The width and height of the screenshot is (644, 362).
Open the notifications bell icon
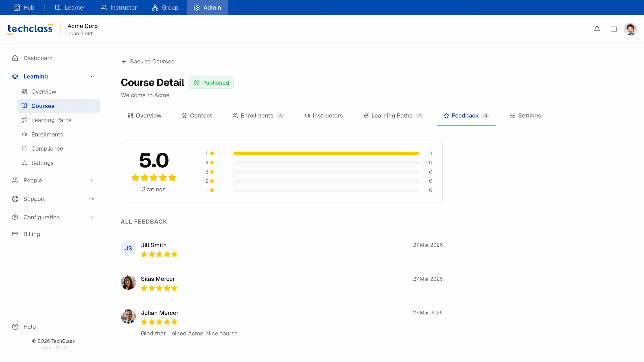[597, 29]
